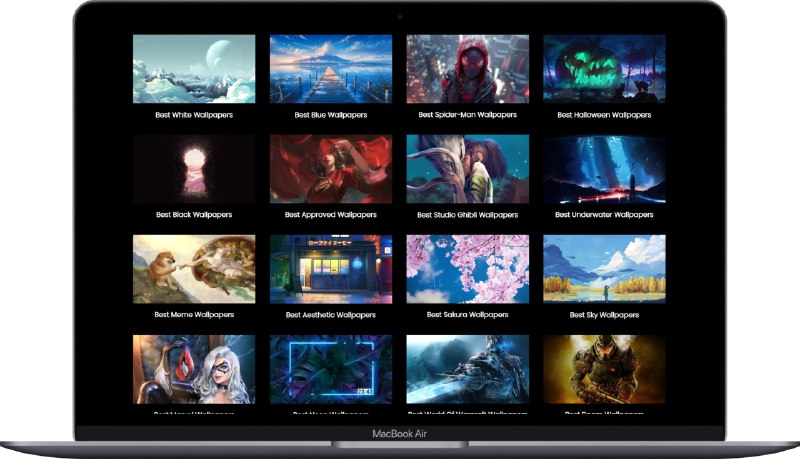This screenshot has height=459, width=800.
Task: Click the Best Meme Wallpapers label
Action: (194, 315)
